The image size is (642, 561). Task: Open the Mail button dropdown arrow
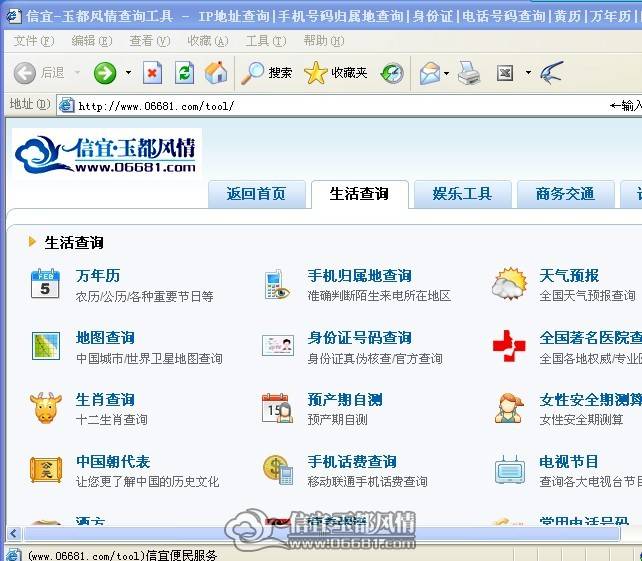click(x=446, y=73)
